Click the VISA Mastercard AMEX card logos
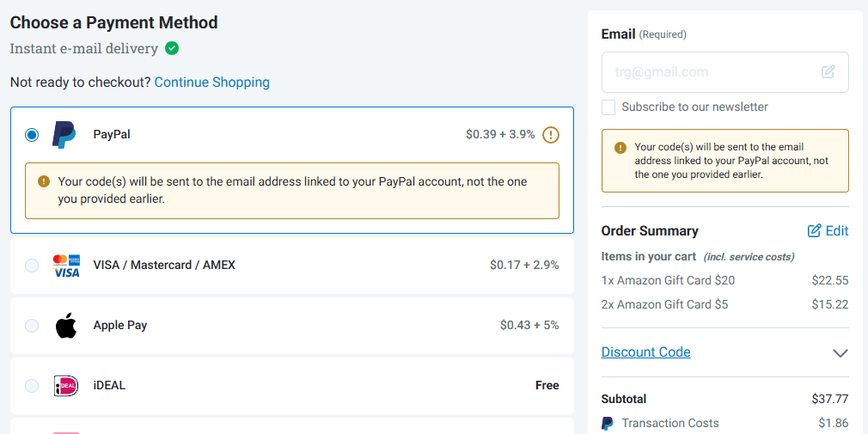The image size is (868, 434). point(66,266)
